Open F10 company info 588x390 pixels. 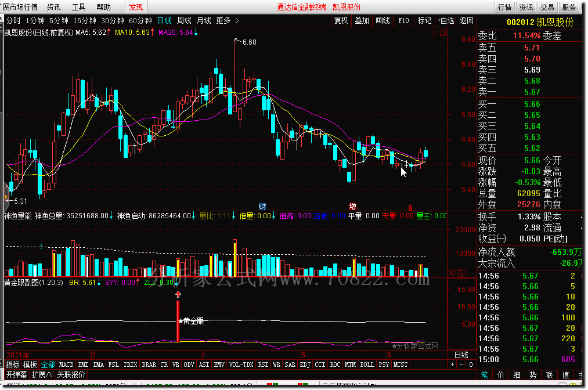coord(403,21)
